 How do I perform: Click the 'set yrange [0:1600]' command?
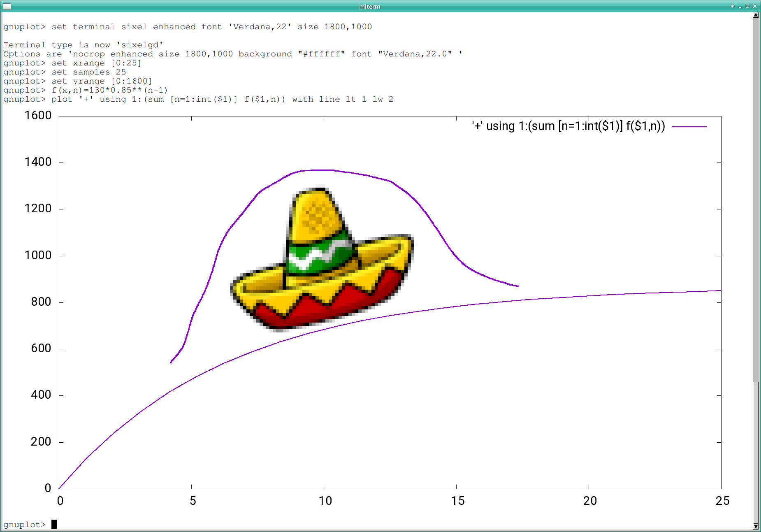click(78, 81)
